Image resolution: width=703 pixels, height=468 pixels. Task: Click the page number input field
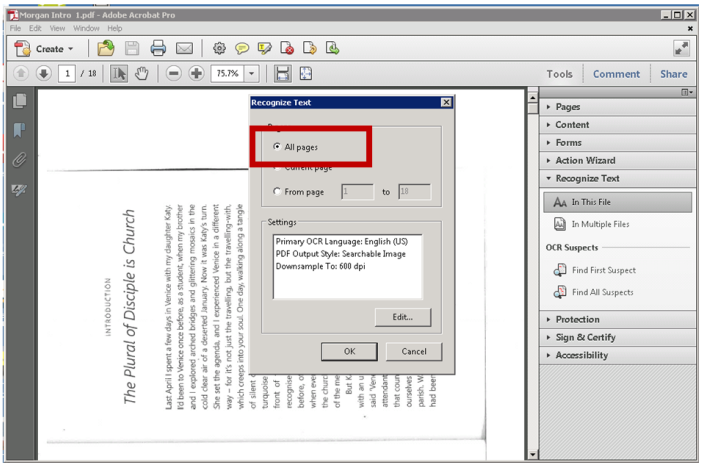click(x=68, y=74)
